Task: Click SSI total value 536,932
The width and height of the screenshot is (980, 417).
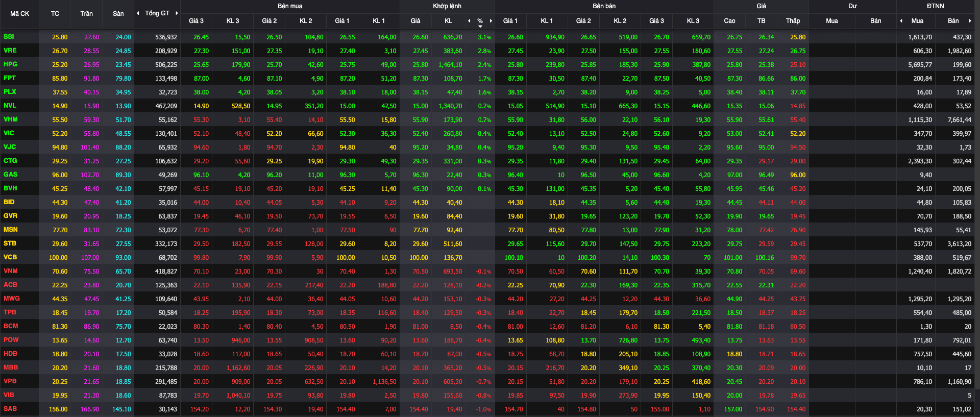Action: click(x=166, y=37)
